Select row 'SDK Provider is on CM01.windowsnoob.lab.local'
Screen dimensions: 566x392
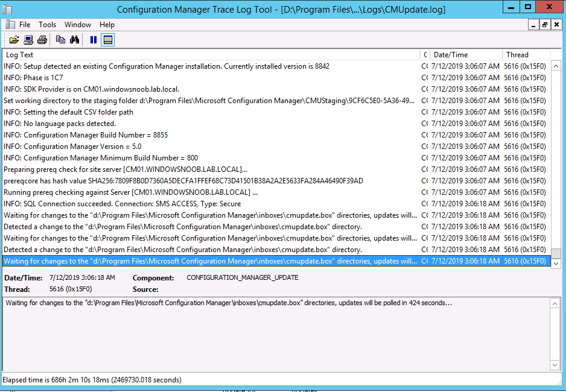click(x=276, y=89)
